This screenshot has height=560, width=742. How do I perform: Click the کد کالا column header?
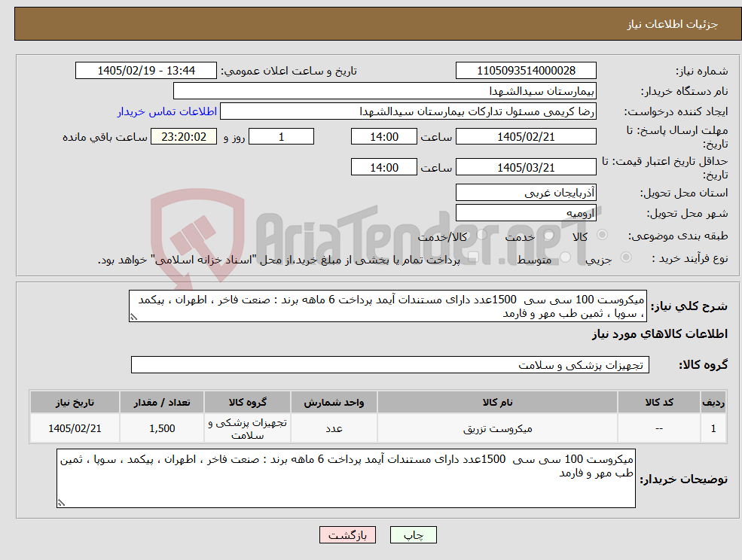(659, 402)
